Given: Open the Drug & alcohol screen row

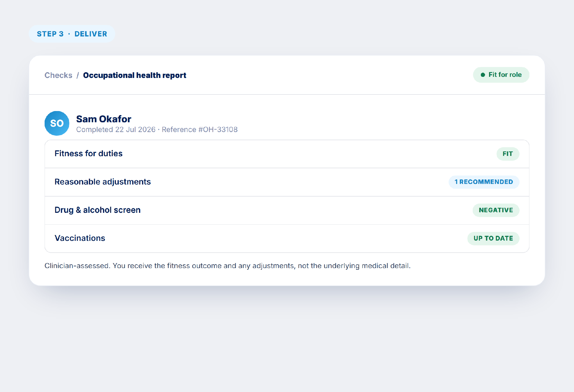Looking at the screenshot, I should (287, 210).
